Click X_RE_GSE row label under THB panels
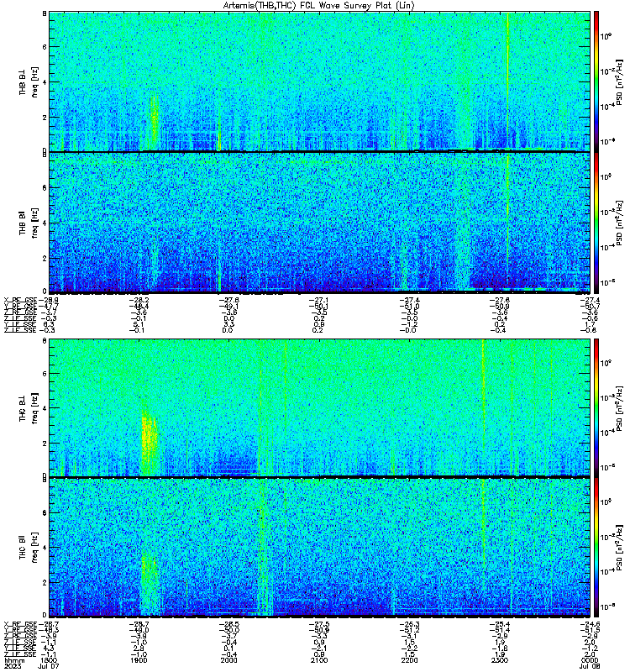 click(x=20, y=301)
